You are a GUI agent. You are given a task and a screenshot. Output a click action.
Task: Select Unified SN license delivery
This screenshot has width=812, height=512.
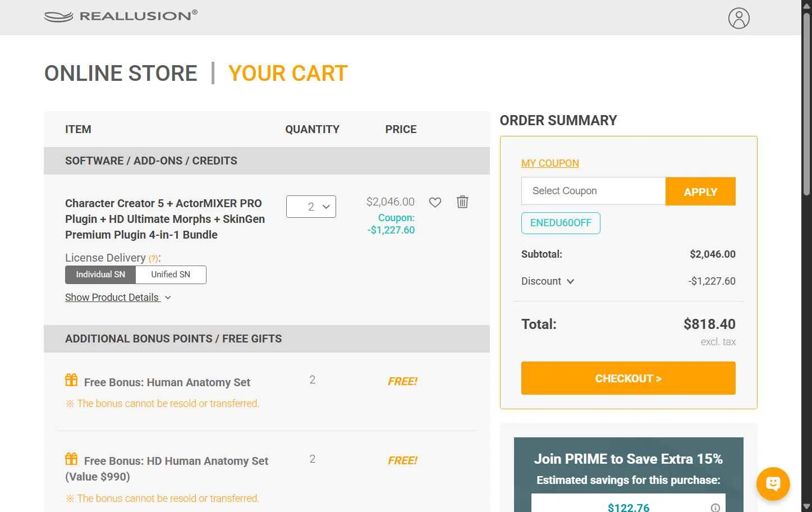click(171, 275)
